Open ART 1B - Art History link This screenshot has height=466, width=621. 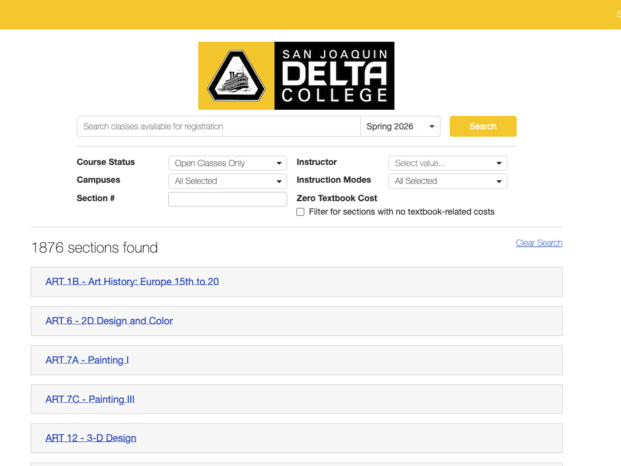tap(132, 282)
